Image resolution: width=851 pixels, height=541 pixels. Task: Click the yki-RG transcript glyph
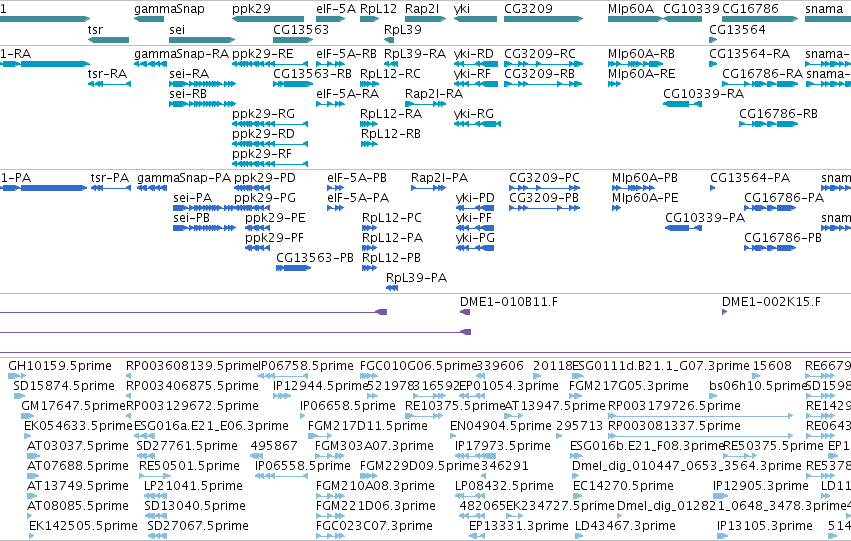[x=477, y=124]
